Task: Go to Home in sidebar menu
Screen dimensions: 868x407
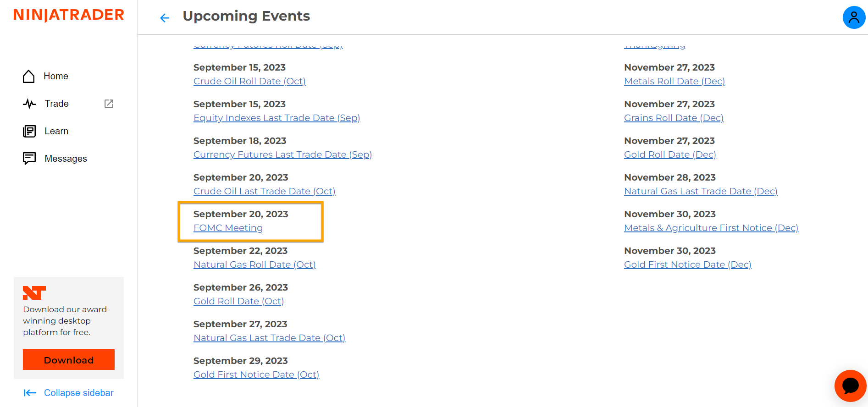Action: (x=56, y=76)
